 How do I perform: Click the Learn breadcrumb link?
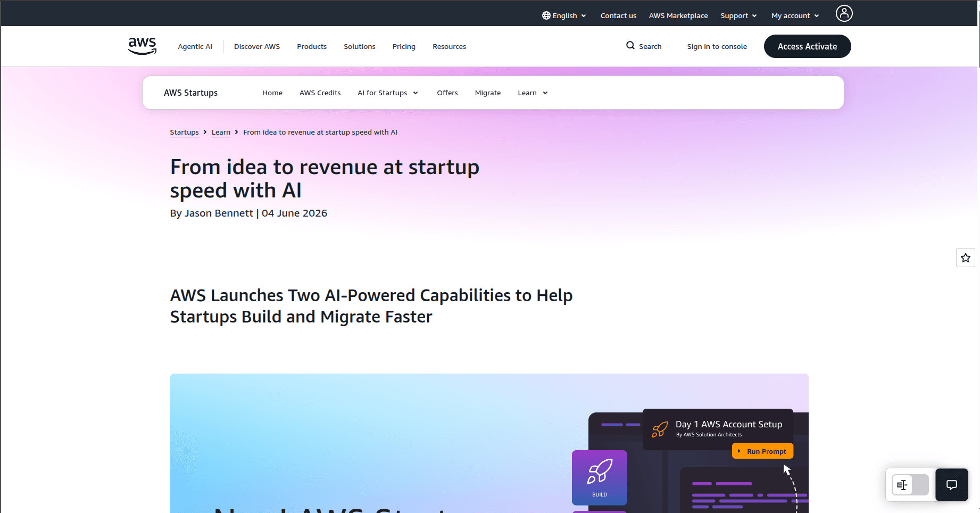click(221, 132)
